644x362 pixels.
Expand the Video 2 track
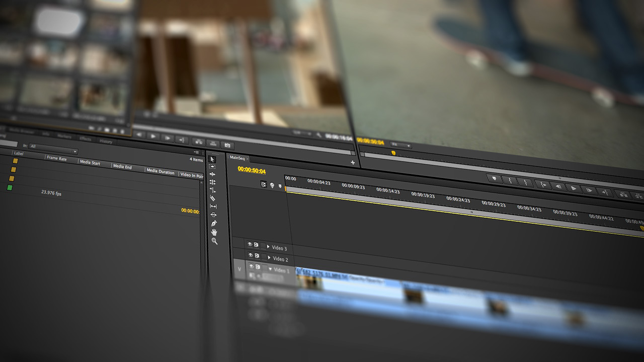(x=269, y=258)
